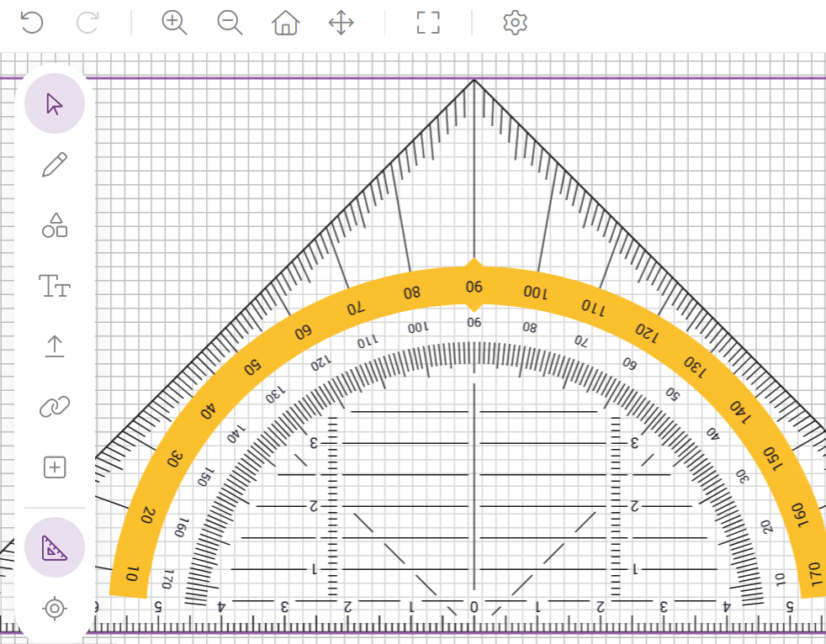
Task: Click the 60 label on the yellow arc
Action: pos(303,332)
